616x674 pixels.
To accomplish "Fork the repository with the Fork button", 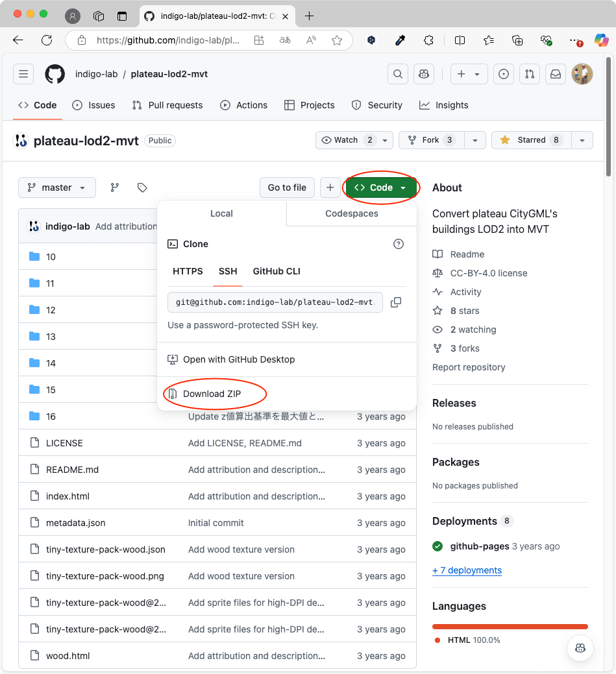I will point(432,140).
